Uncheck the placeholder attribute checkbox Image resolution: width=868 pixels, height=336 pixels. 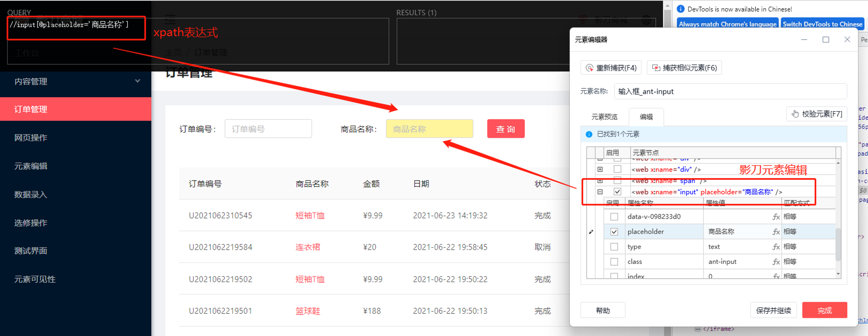point(614,232)
